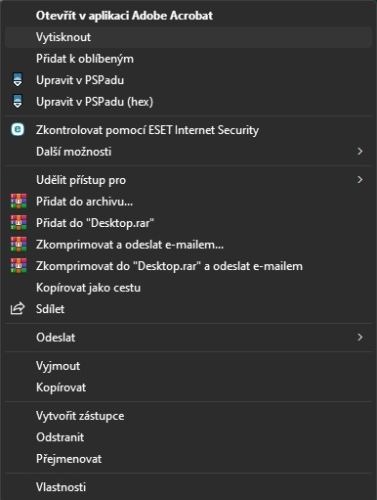Click WinRAR icon for compress to Desktop.rar and email
This screenshot has height=500, width=377.
18,266
